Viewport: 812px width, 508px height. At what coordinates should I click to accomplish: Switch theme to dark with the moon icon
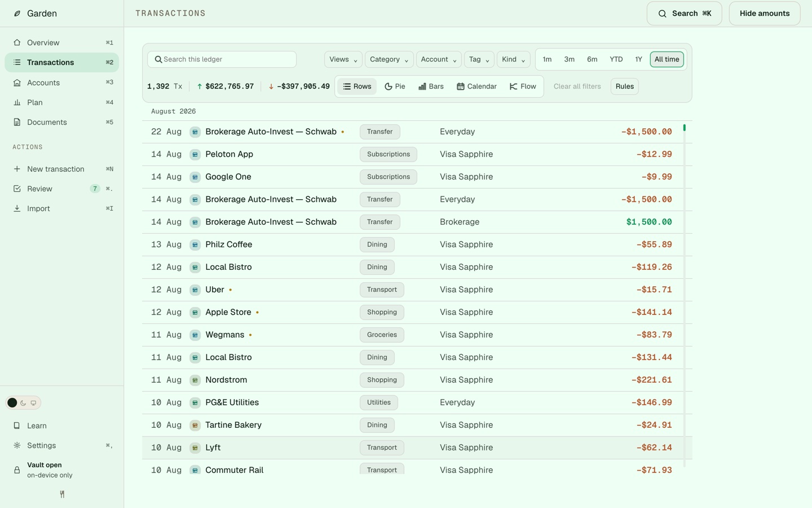tap(23, 403)
